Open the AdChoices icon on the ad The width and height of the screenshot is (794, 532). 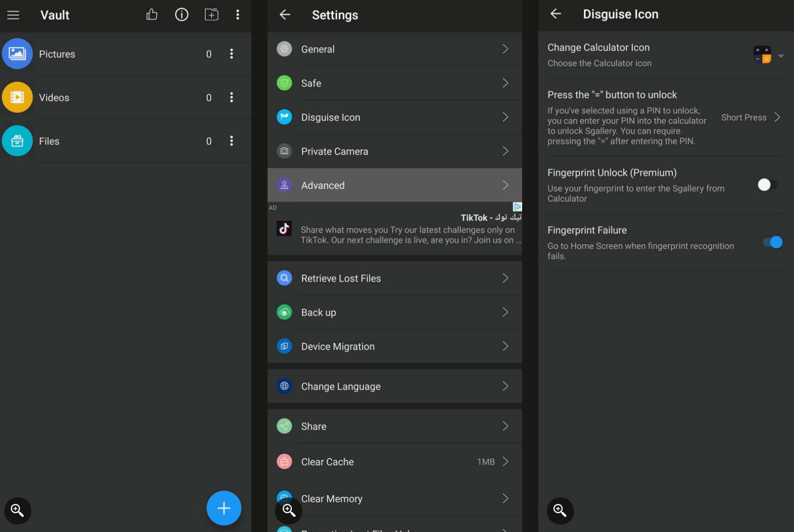tap(517, 207)
